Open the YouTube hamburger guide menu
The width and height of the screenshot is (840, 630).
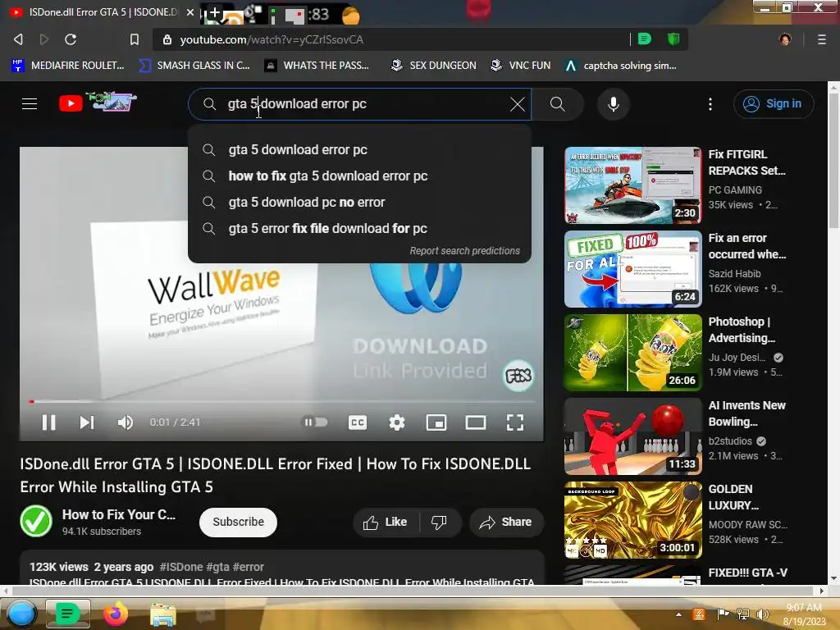30,103
